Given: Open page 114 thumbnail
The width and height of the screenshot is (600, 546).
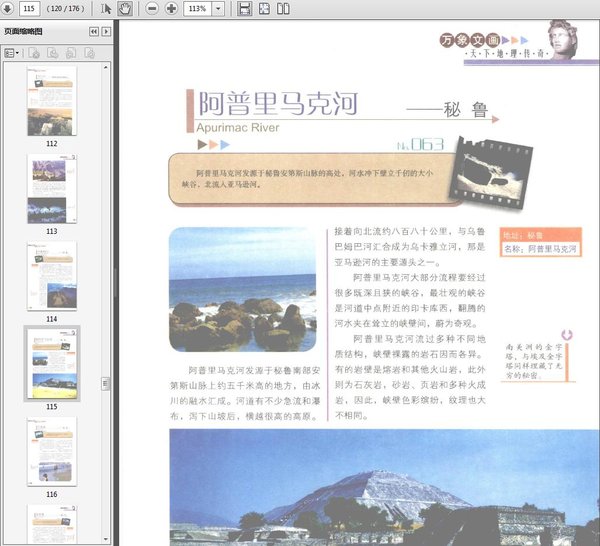Looking at the screenshot, I should [x=52, y=276].
